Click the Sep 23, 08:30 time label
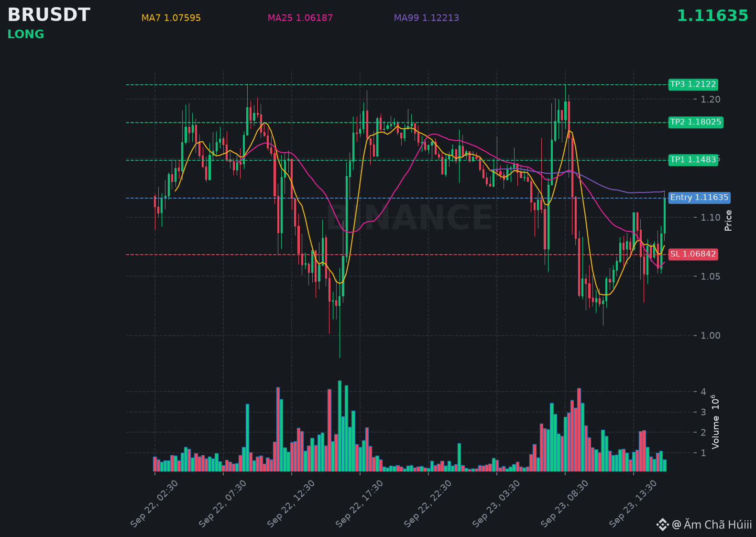The width and height of the screenshot is (756, 537). 565,504
